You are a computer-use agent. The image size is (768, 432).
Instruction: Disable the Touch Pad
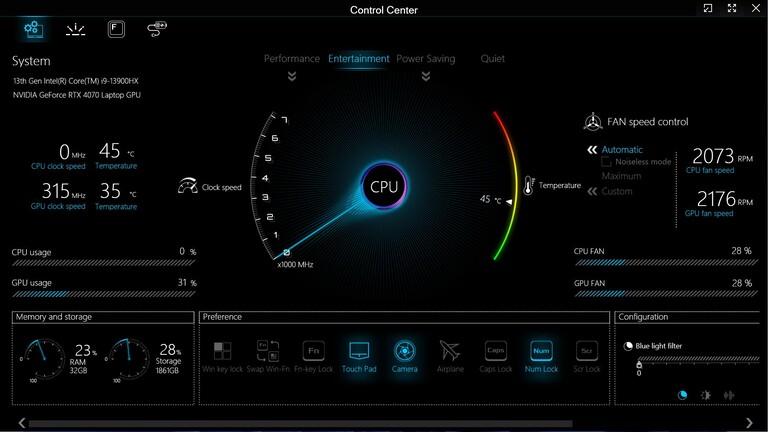pos(359,357)
